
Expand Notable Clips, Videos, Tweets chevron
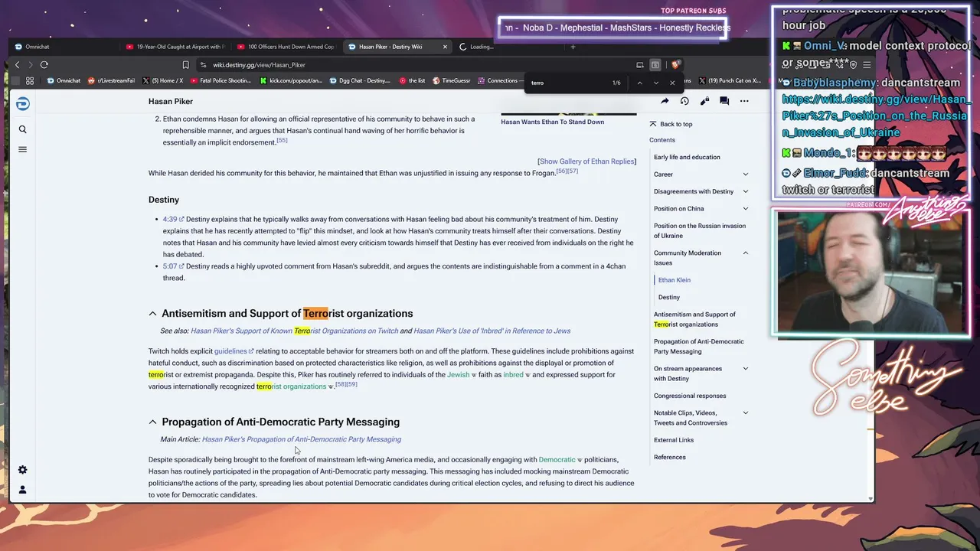click(745, 413)
